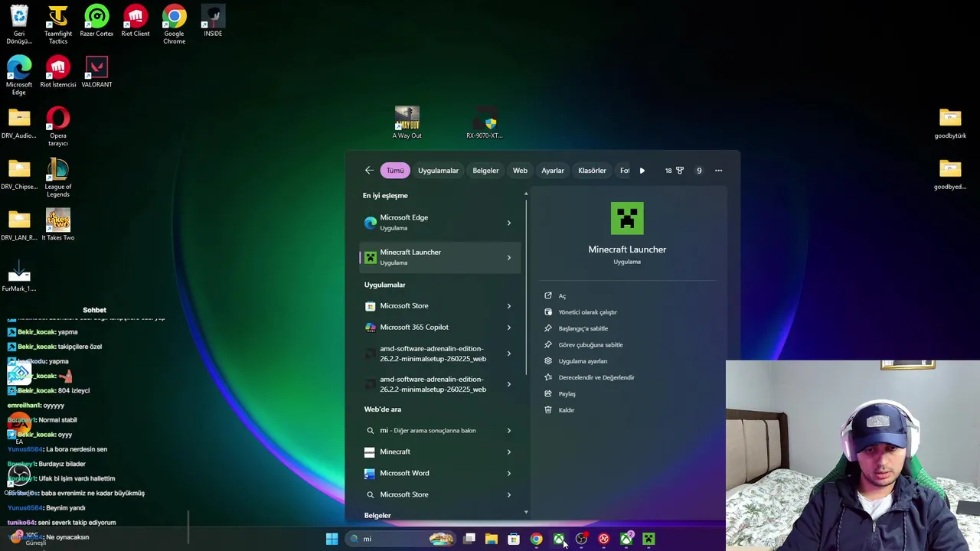
Task: Open Uygulama ayarları for Minecraft Launcher
Action: (x=583, y=361)
